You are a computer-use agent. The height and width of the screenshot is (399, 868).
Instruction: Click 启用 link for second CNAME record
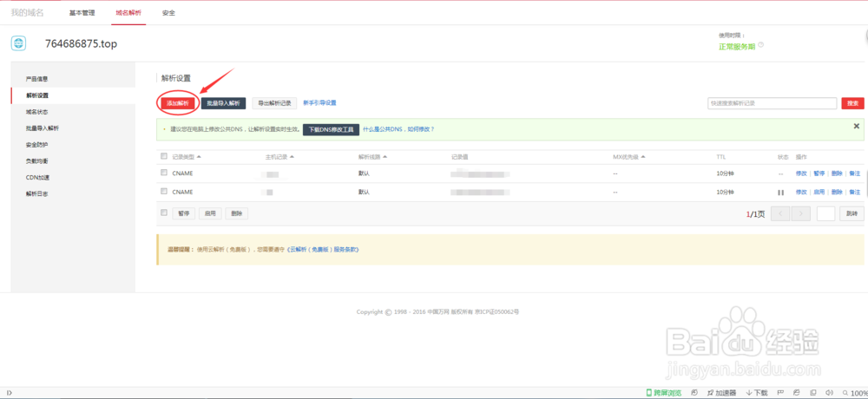(x=819, y=192)
